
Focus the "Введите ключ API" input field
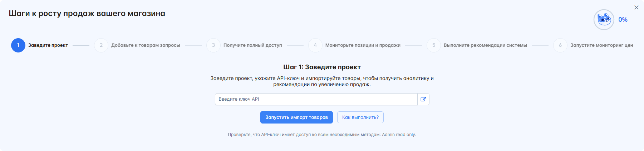tap(316, 99)
